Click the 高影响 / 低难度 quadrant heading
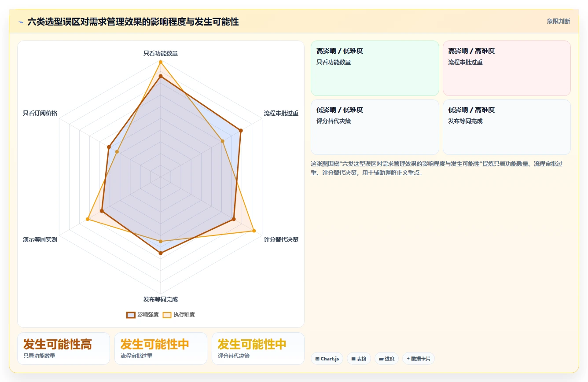588x382 pixels. (340, 51)
